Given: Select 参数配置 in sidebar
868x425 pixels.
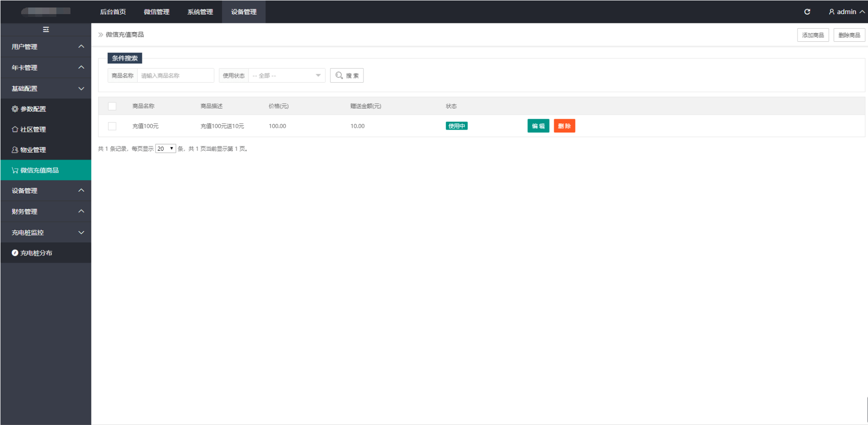Looking at the screenshot, I should coord(46,109).
